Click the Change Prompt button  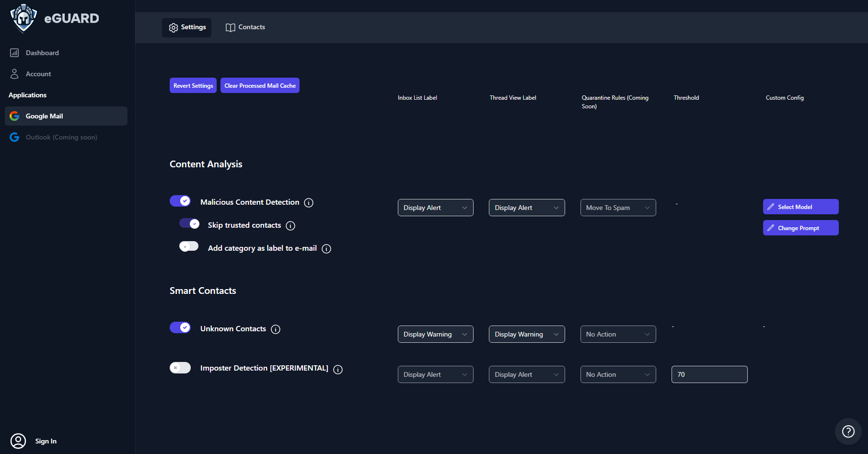click(801, 228)
